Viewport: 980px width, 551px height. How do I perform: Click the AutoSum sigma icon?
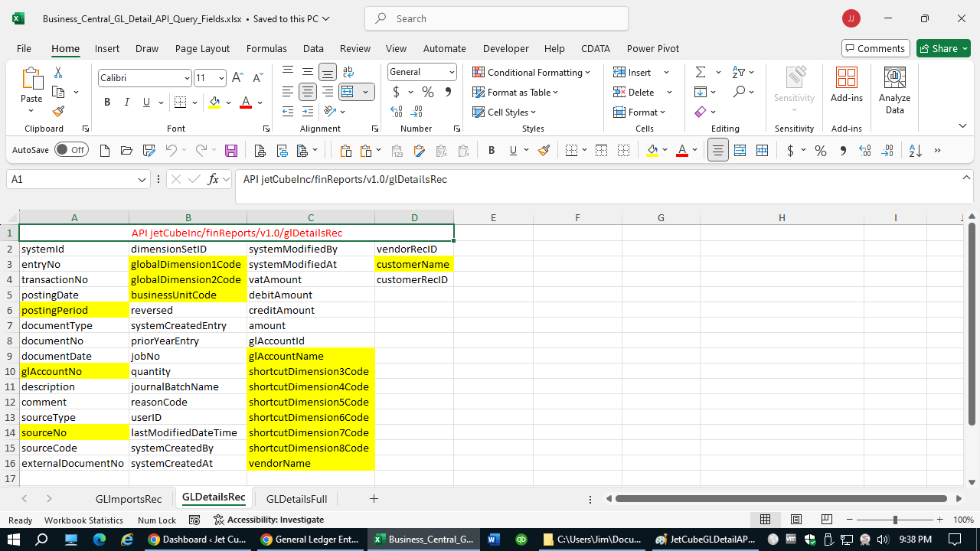[701, 72]
